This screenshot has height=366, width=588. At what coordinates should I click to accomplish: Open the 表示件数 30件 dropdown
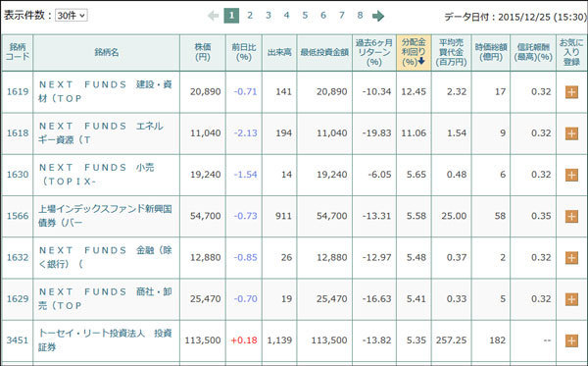point(72,16)
